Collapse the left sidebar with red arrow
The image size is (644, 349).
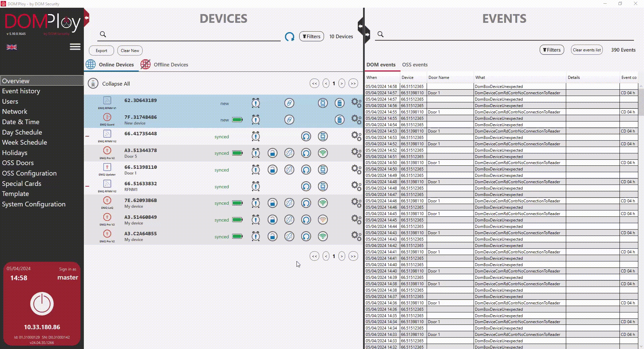click(x=87, y=18)
